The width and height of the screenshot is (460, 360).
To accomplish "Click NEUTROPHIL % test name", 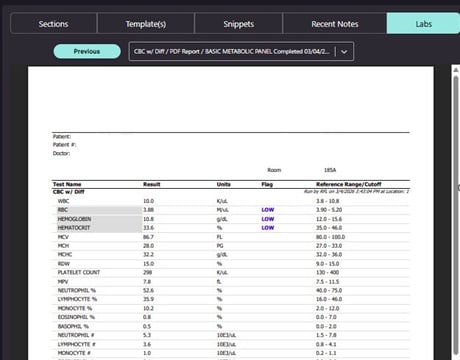I will point(77,290).
